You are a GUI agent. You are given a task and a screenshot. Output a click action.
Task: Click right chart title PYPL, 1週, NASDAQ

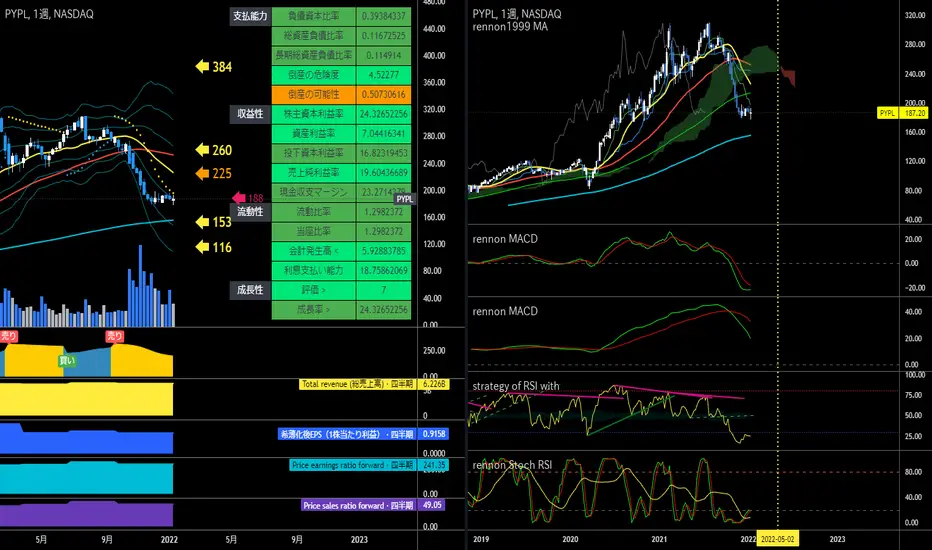point(517,14)
